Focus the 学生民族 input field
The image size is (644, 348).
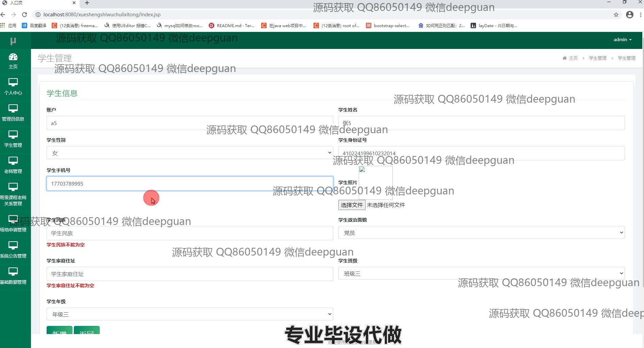[189, 233]
